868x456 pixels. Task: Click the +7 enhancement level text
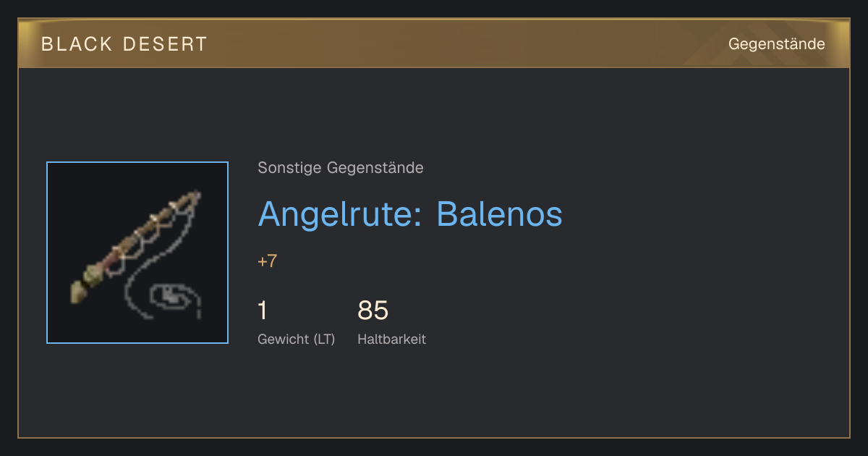click(267, 261)
